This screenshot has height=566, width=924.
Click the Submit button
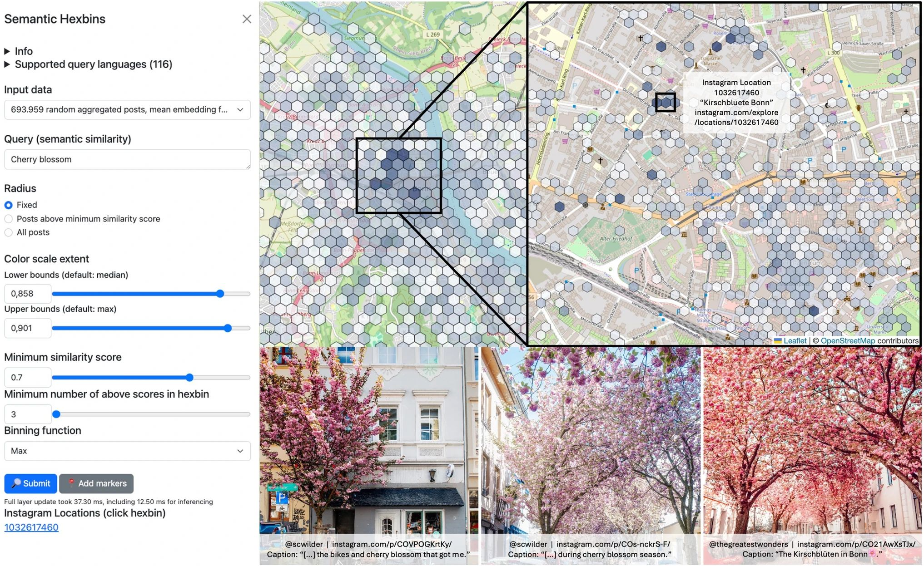pos(31,484)
